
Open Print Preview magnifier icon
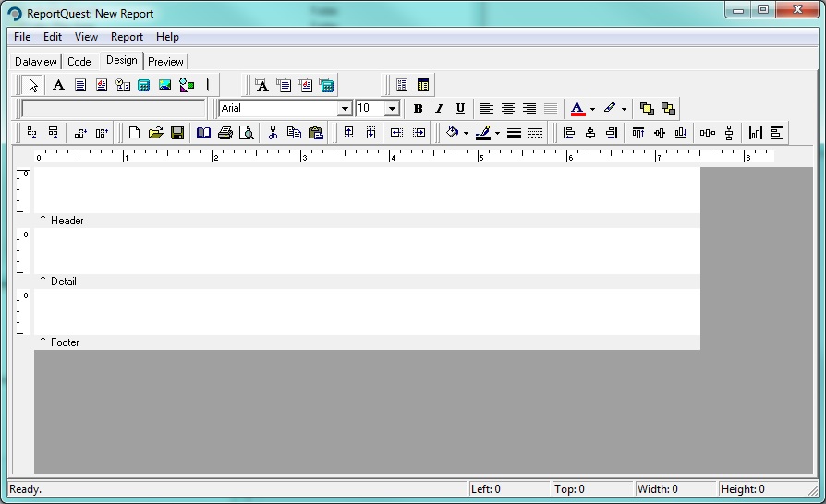pos(246,133)
